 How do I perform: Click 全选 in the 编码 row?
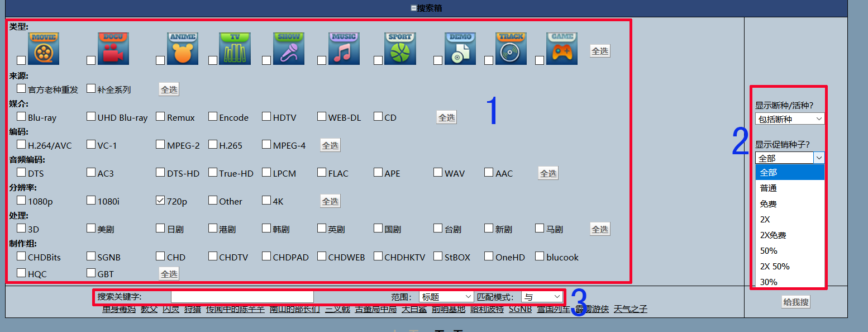point(330,145)
